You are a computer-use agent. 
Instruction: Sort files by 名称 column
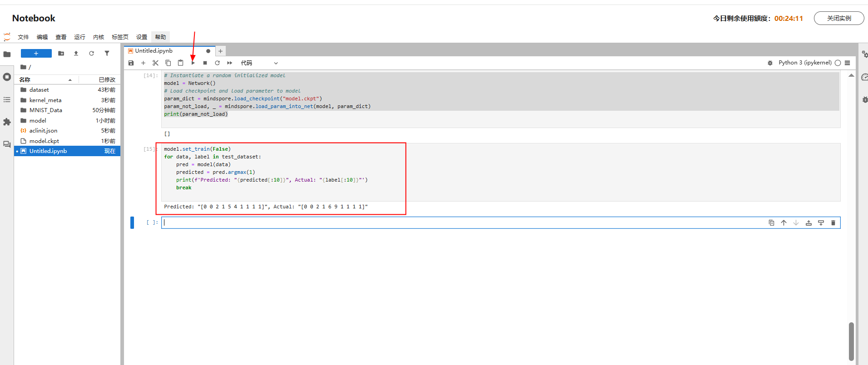click(45, 79)
